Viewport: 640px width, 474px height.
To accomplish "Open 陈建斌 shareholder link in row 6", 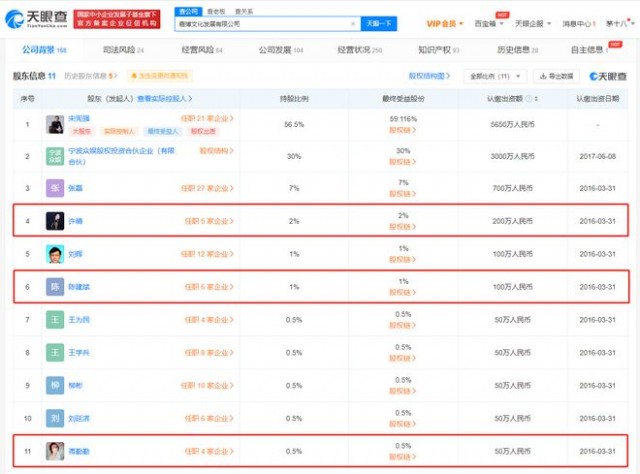I will coord(79,287).
